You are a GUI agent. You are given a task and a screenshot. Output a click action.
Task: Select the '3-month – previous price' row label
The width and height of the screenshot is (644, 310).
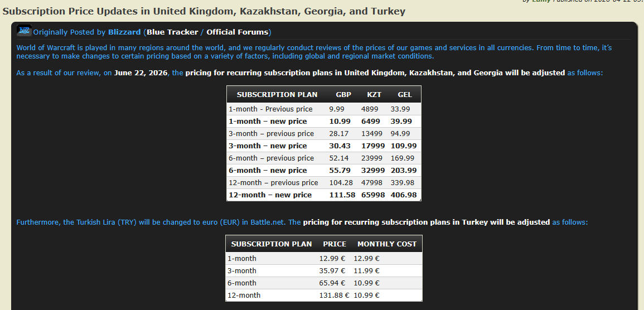click(272, 134)
